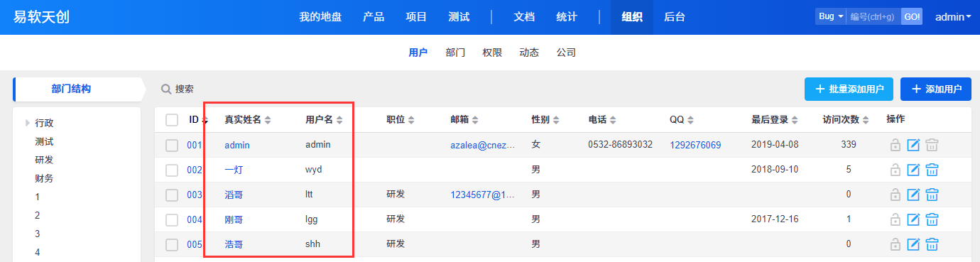Click the GO! button
The width and height of the screenshot is (980, 262).
pyautogui.click(x=912, y=16)
